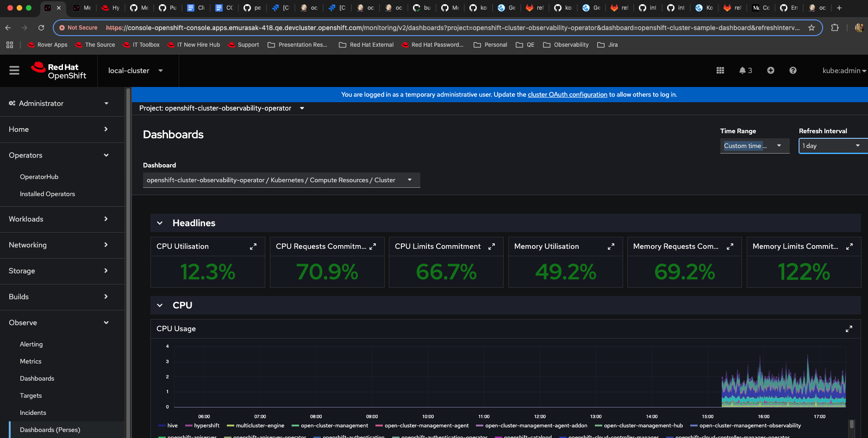
Task: Click the 12.3% CPU Utilisation value
Action: click(x=208, y=272)
